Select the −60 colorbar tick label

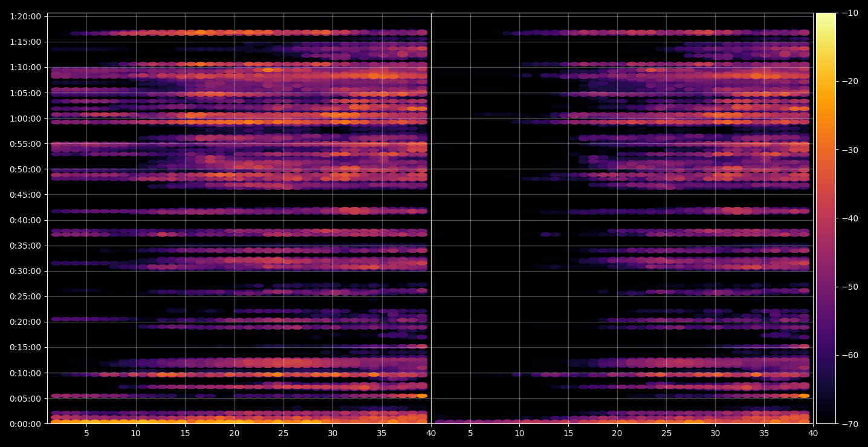click(849, 355)
